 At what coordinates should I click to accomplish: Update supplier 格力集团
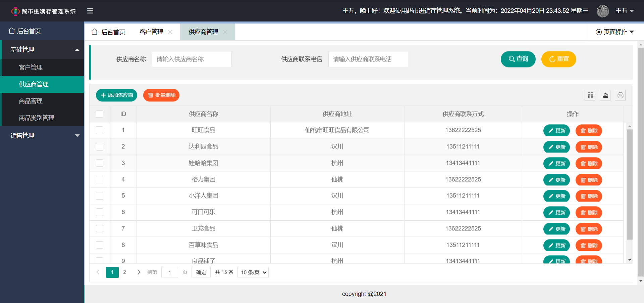point(556,180)
